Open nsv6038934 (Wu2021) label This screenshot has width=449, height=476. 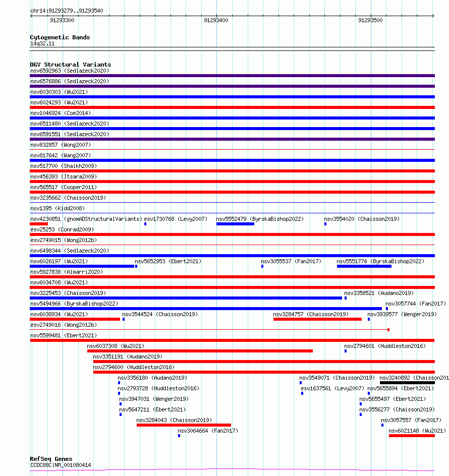59,315
